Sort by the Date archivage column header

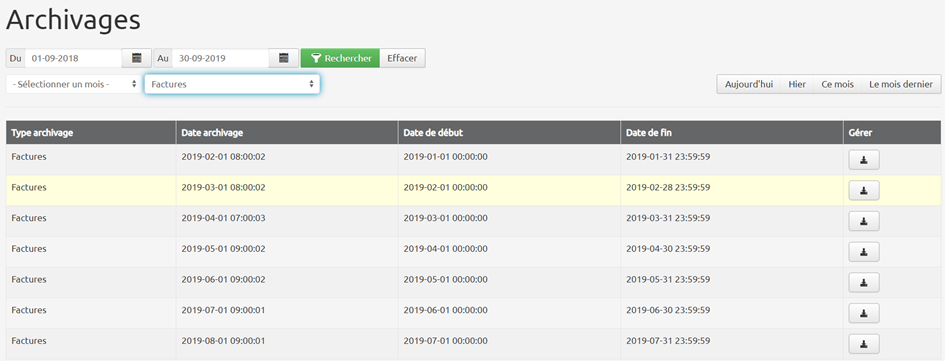click(x=212, y=133)
